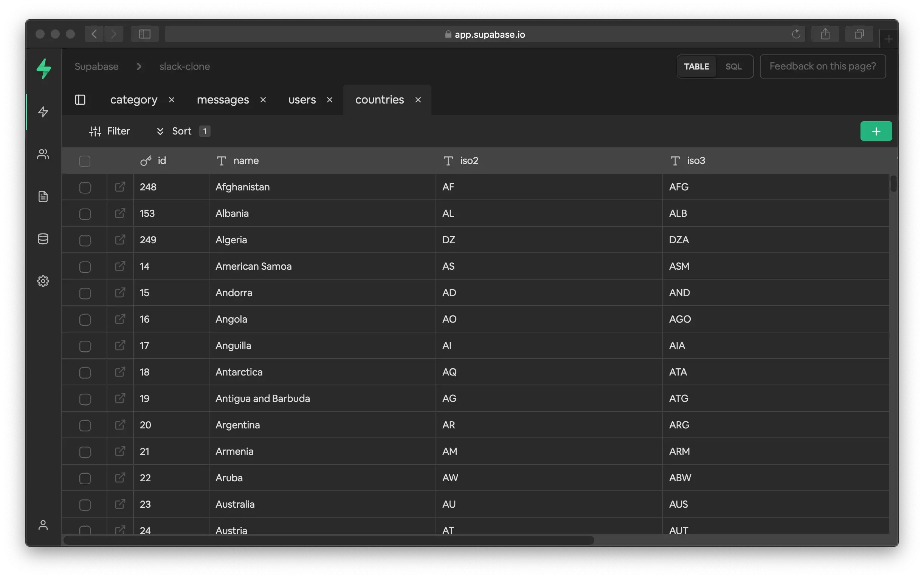Switch to the SQL view
This screenshot has width=924, height=578.
[733, 66]
